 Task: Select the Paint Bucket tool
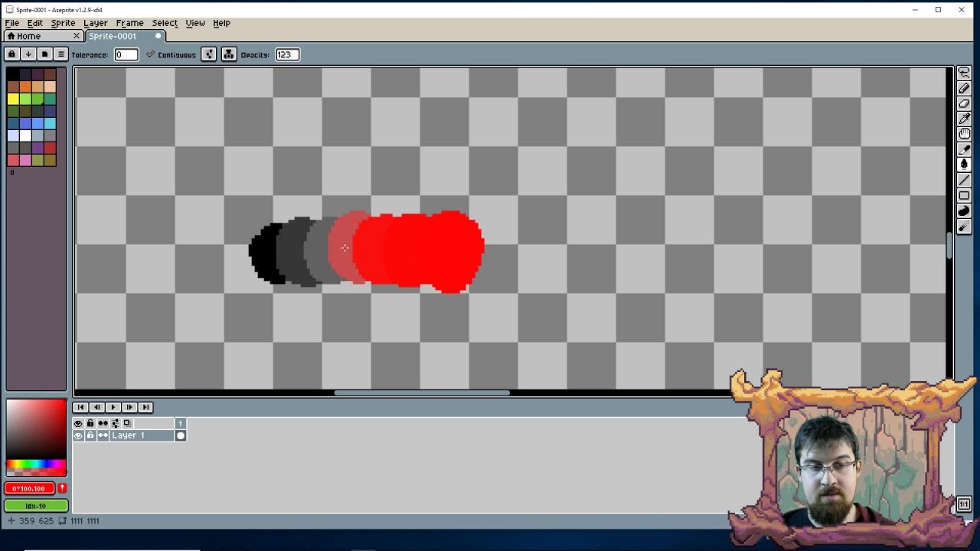pos(964,165)
